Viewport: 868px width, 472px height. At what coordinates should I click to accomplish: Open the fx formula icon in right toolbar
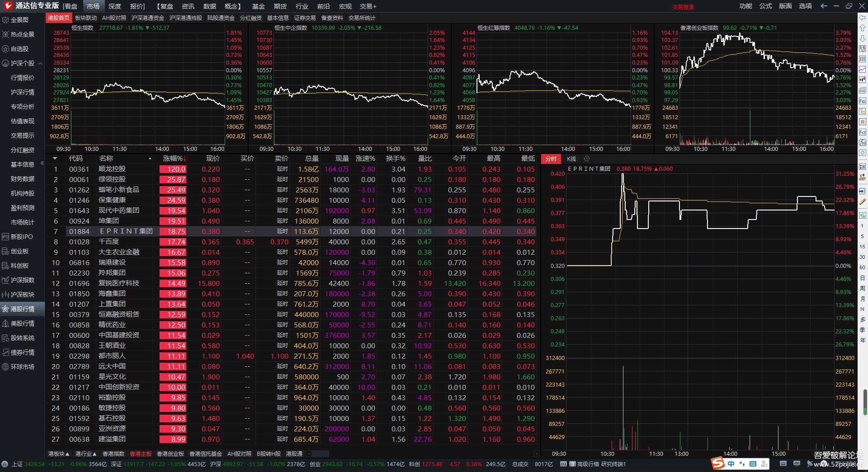tap(863, 142)
